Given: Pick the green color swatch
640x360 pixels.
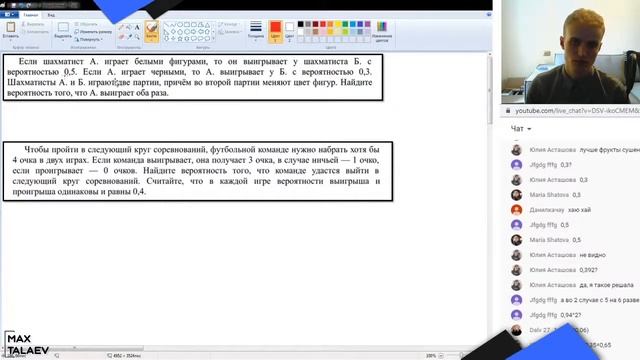Looking at the screenshot, I should click(x=345, y=24).
